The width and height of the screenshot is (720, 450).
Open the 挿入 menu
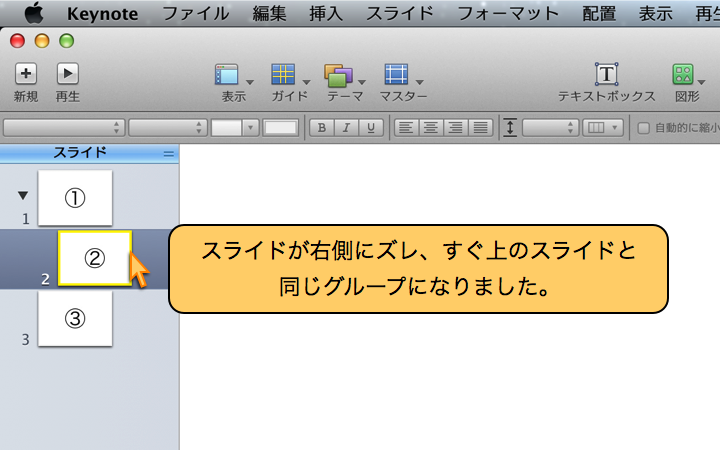tap(326, 14)
